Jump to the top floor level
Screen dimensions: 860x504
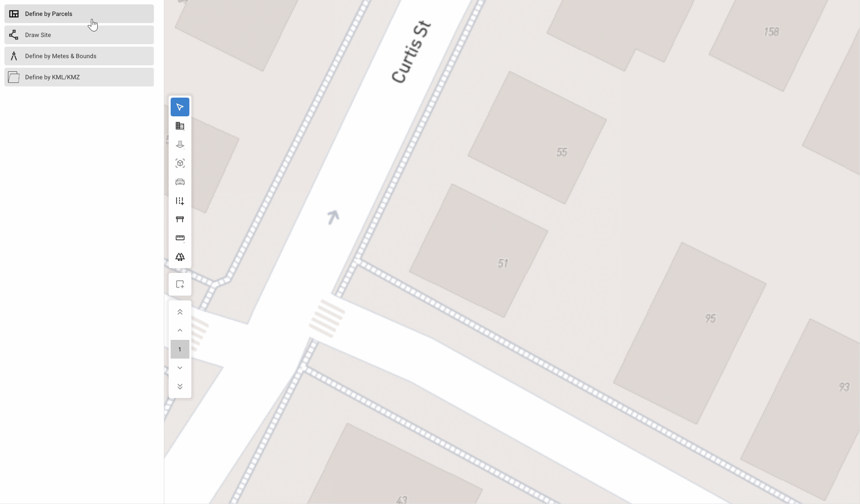point(180,312)
